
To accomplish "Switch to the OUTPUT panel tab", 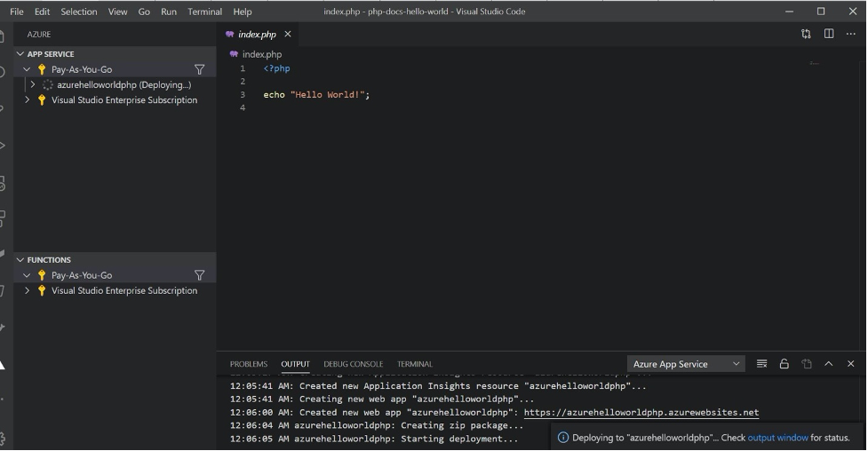I will (x=295, y=364).
